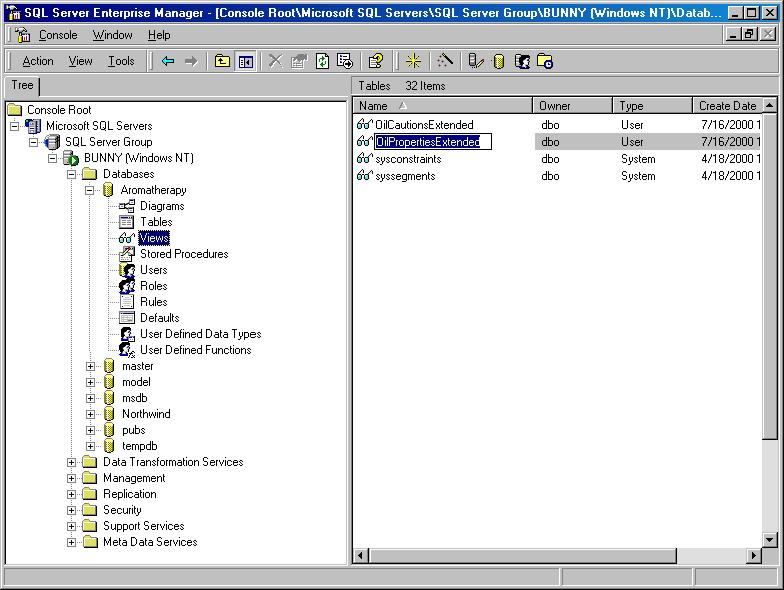
Task: Click the Refresh toolbar icon
Action: click(x=322, y=62)
